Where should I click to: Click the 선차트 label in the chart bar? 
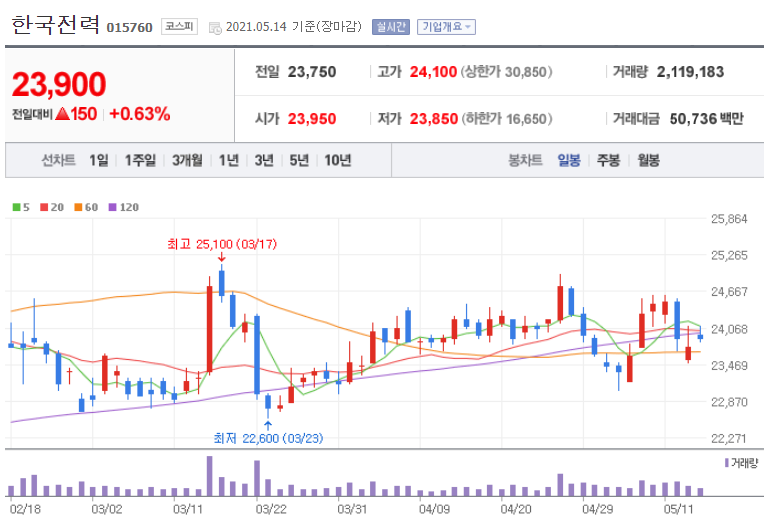pos(58,160)
